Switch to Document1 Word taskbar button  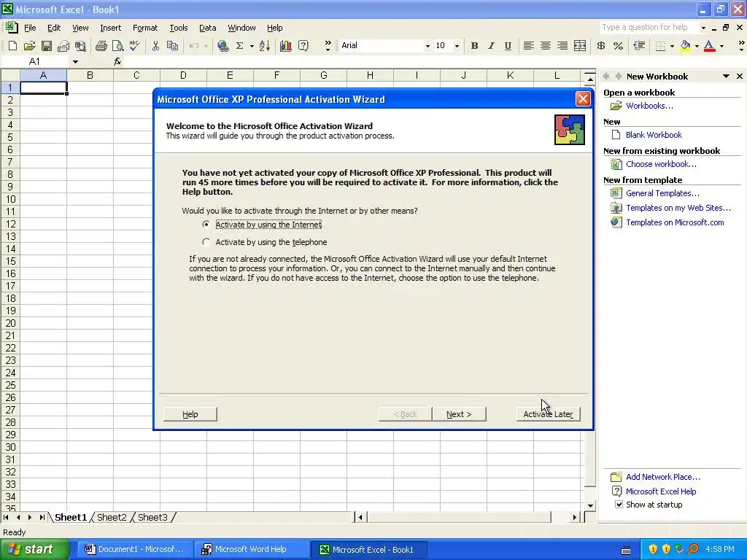[135, 549]
